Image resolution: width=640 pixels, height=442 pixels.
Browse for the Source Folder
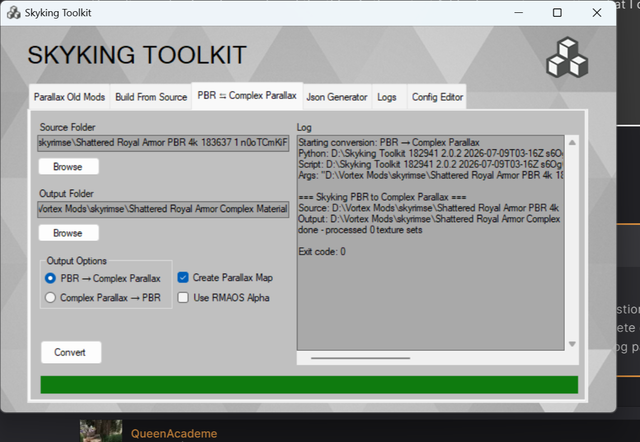click(69, 167)
